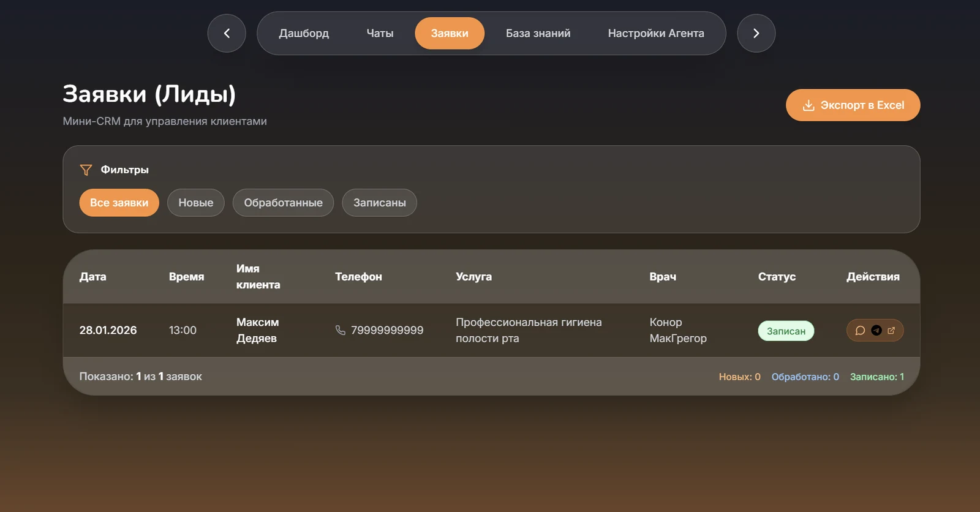Viewport: 980px width, 512px height.
Task: Click the Действия column header
Action: [x=873, y=276]
